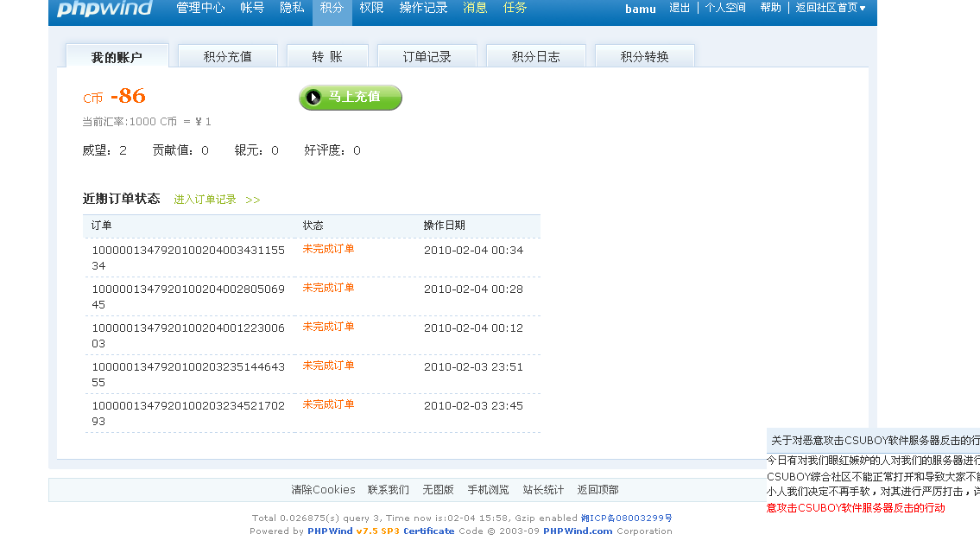980x547 pixels.
Task: Open the 个人空间 link
Action: pos(725,8)
